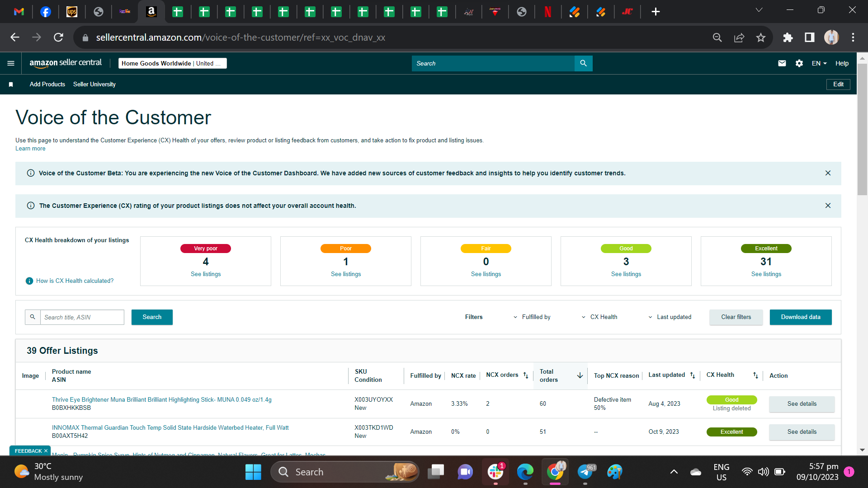Click the Help link in header
This screenshot has width=868, height=488.
pos(842,63)
